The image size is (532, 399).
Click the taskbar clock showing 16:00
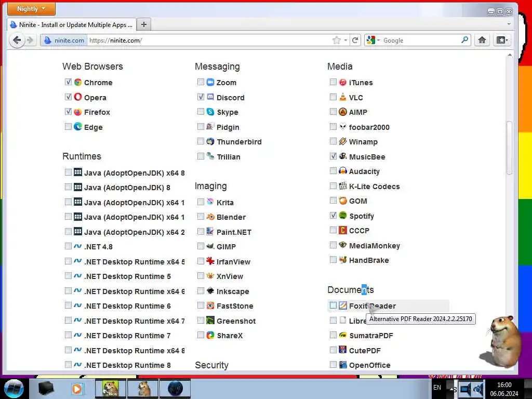(x=504, y=389)
